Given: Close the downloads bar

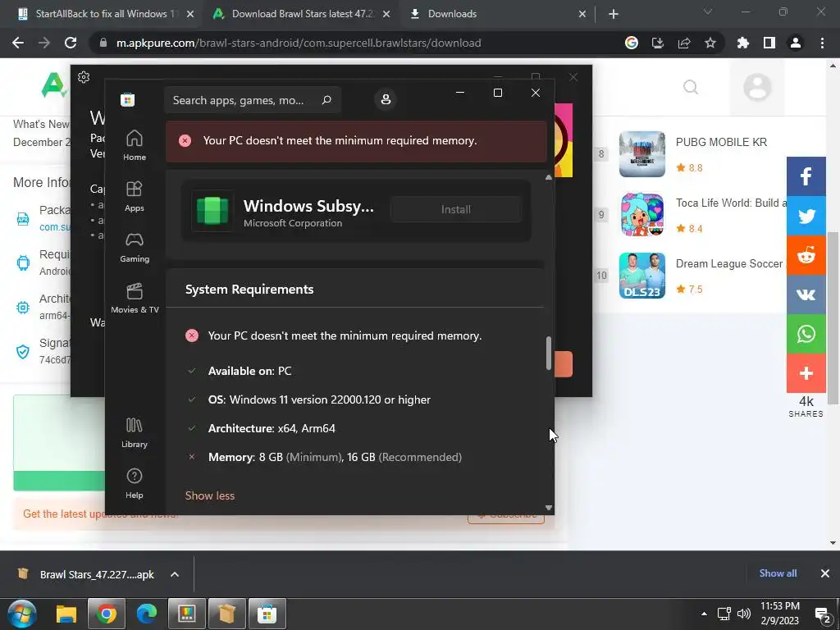Looking at the screenshot, I should click(x=825, y=573).
